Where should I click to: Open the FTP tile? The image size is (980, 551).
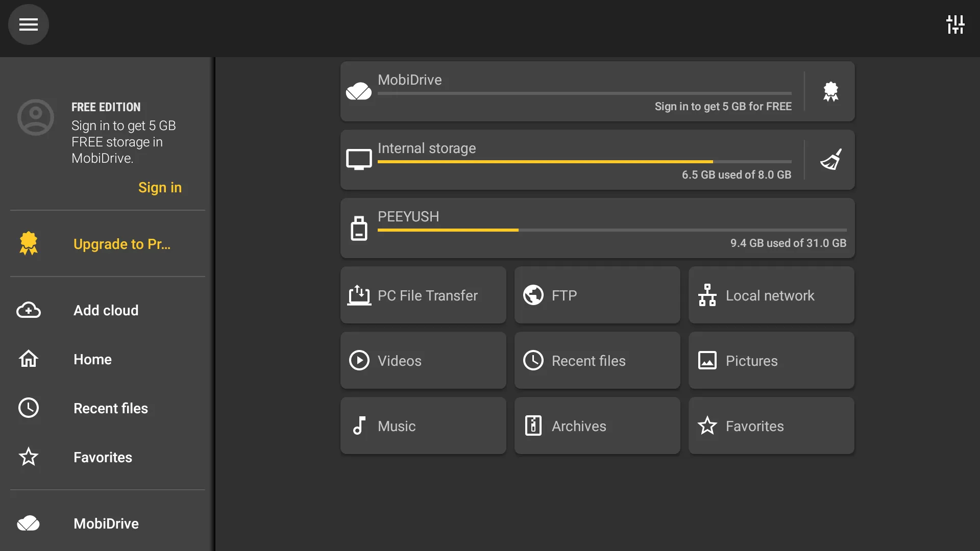coord(597,295)
